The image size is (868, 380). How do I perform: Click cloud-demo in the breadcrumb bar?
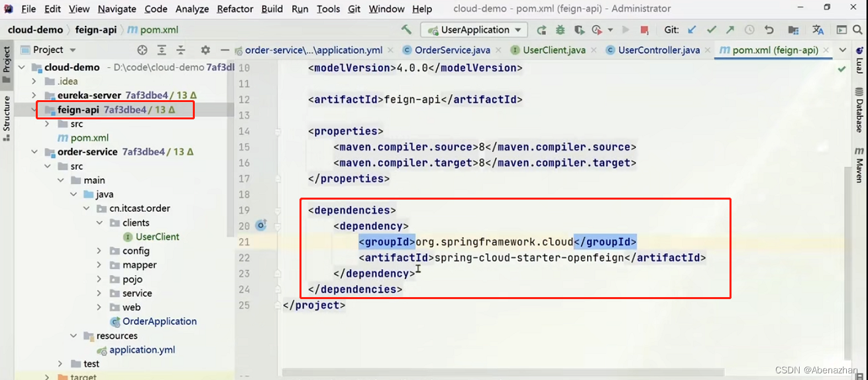coord(35,30)
